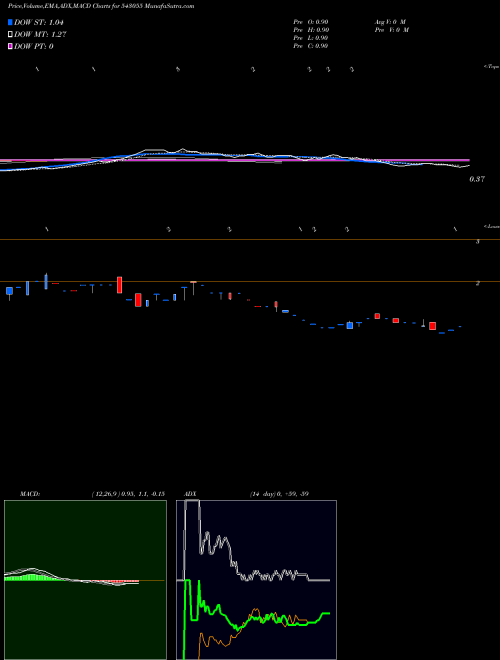500x660 pixels.
Task: Select the 'DOW ST: 1.04' legend text
Action: click(x=39, y=22)
